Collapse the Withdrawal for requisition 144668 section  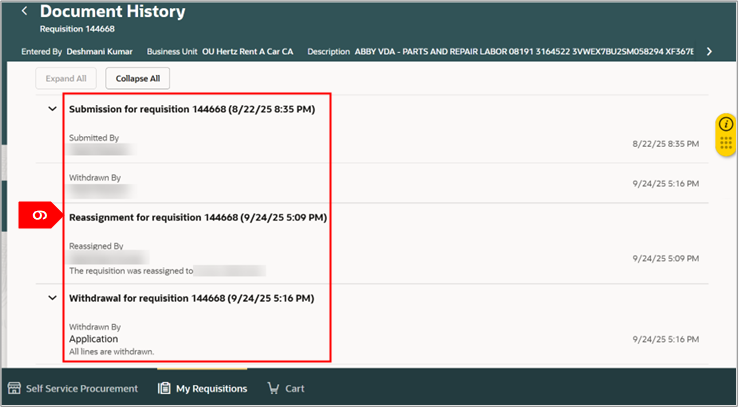(x=52, y=299)
